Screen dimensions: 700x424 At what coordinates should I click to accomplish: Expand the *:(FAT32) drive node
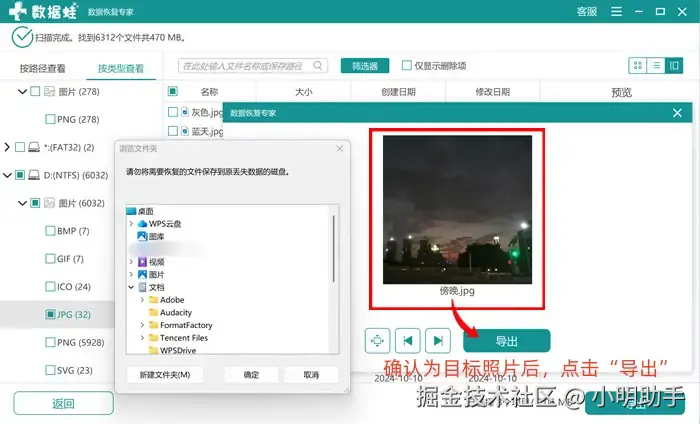(x=7, y=147)
